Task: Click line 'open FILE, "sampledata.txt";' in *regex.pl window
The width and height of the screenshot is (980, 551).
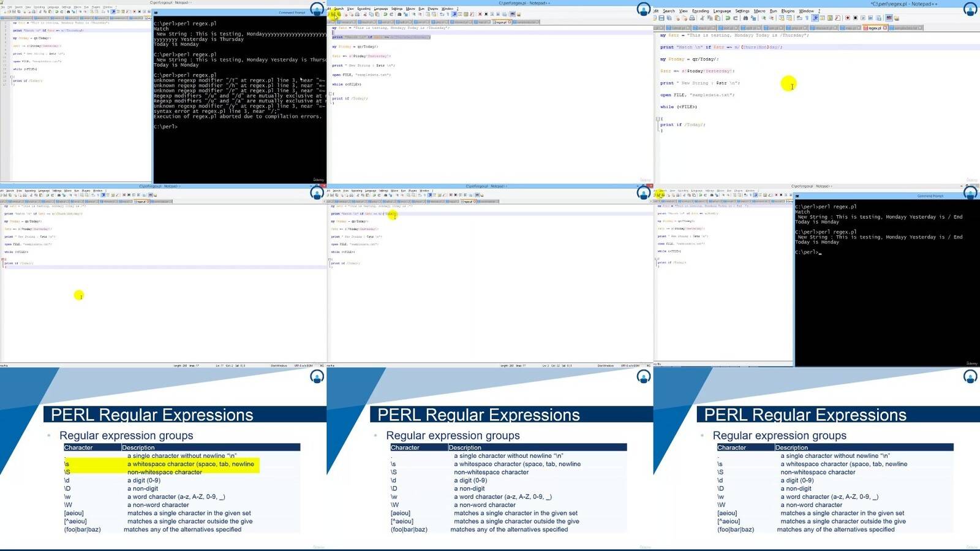Action: click(697, 95)
